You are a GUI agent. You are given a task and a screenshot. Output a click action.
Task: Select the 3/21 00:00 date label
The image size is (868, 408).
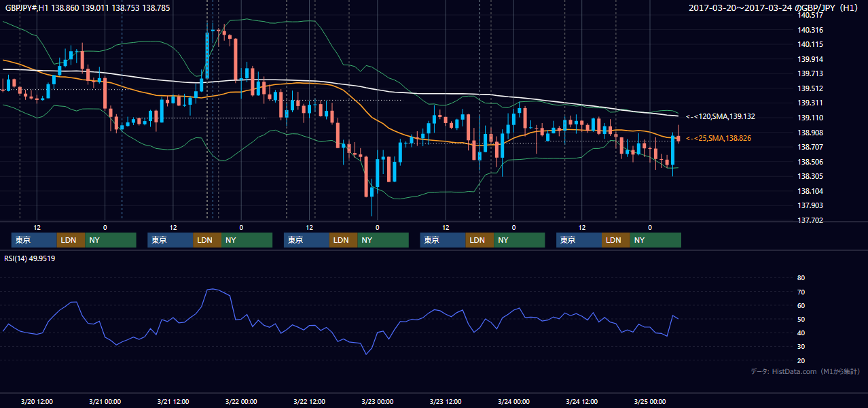click(x=105, y=401)
